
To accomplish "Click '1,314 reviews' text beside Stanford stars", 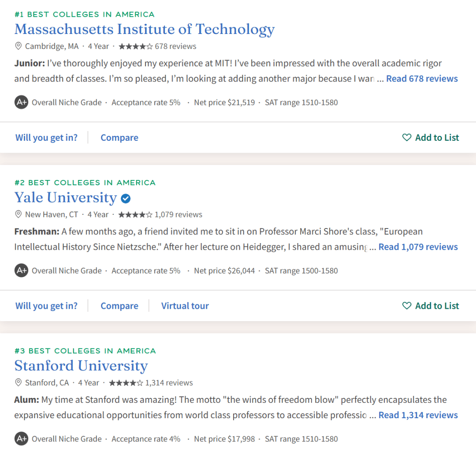I will (169, 383).
